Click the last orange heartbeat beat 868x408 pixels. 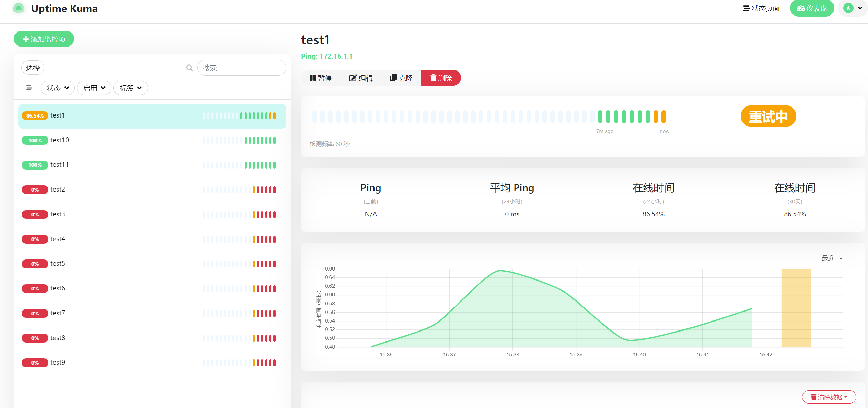pyautogui.click(x=664, y=117)
